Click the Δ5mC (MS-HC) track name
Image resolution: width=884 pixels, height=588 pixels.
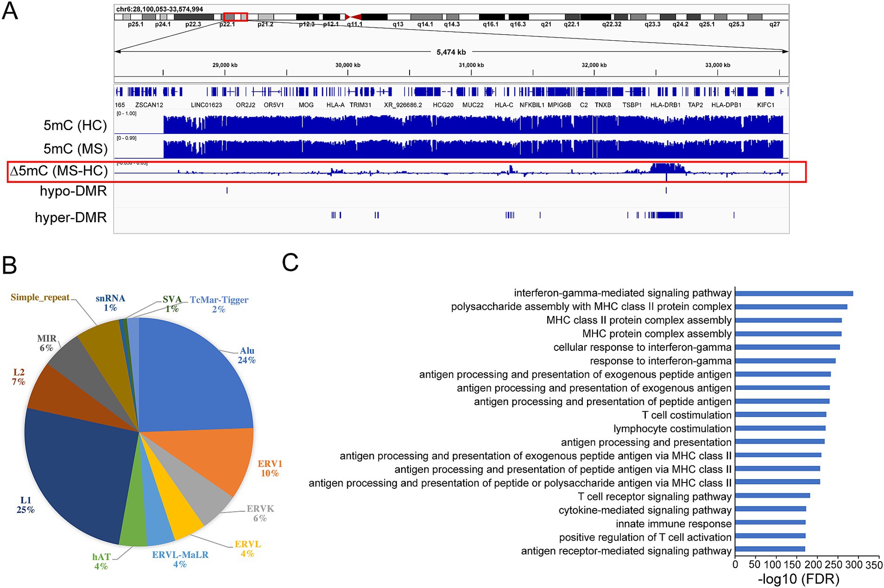[59, 171]
